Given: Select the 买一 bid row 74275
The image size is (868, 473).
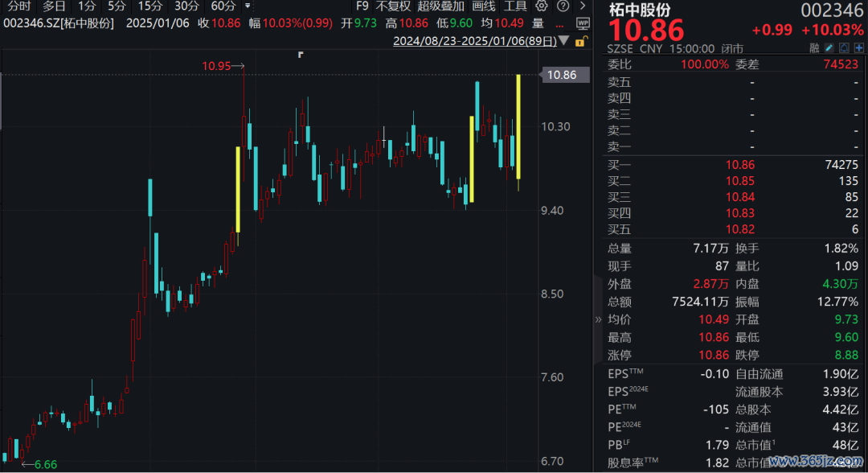Looking at the screenshot, I should 733,164.
